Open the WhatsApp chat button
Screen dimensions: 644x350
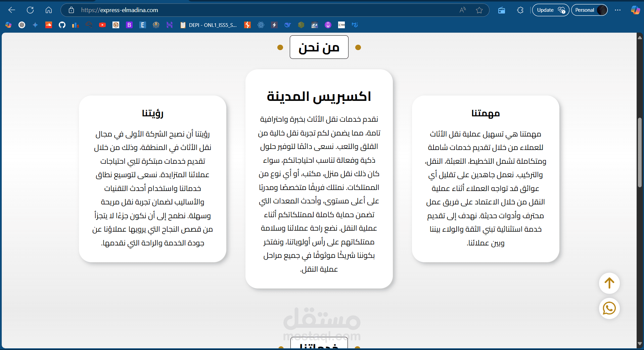tap(609, 308)
